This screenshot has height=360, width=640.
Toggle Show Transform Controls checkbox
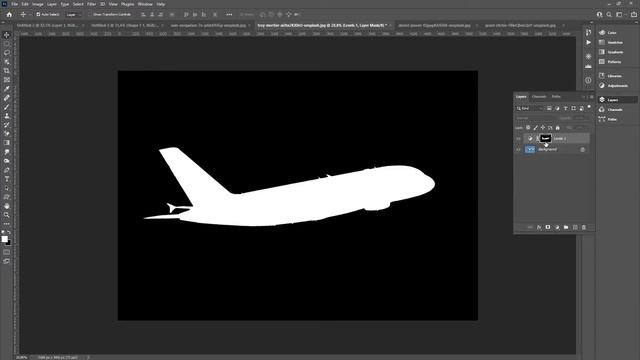pos(91,14)
